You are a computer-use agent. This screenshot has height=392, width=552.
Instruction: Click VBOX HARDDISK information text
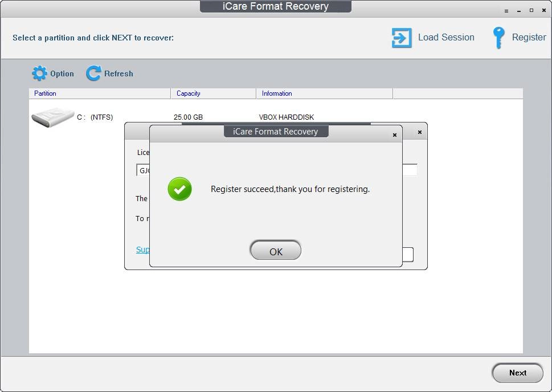286,117
